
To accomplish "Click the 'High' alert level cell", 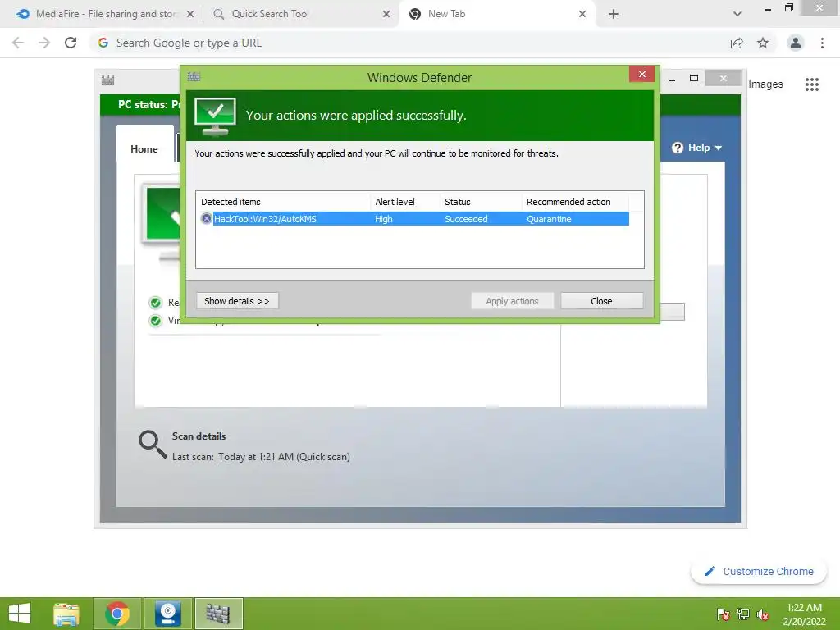I will point(384,219).
